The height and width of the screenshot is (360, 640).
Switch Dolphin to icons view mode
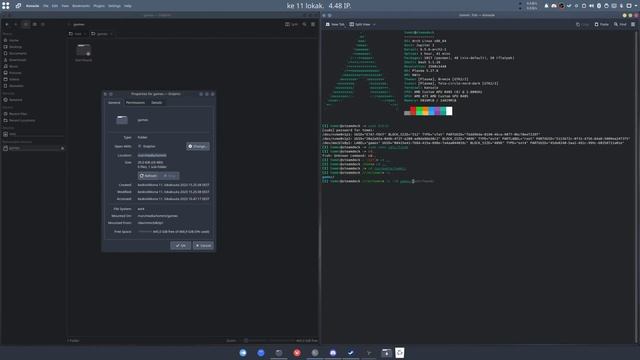26,24
